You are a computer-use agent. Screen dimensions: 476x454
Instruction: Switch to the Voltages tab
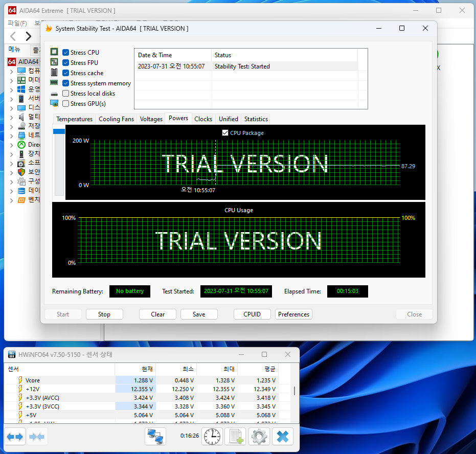coord(151,119)
